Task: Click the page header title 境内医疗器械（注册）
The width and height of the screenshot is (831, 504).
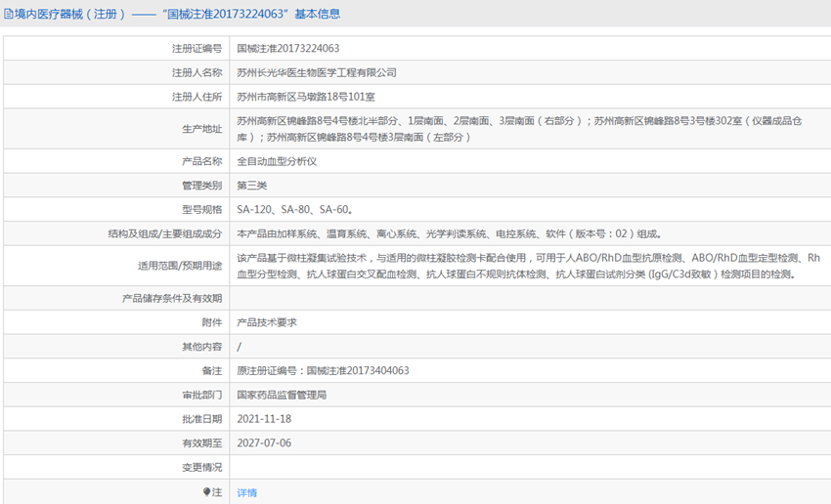Action: tap(65, 15)
